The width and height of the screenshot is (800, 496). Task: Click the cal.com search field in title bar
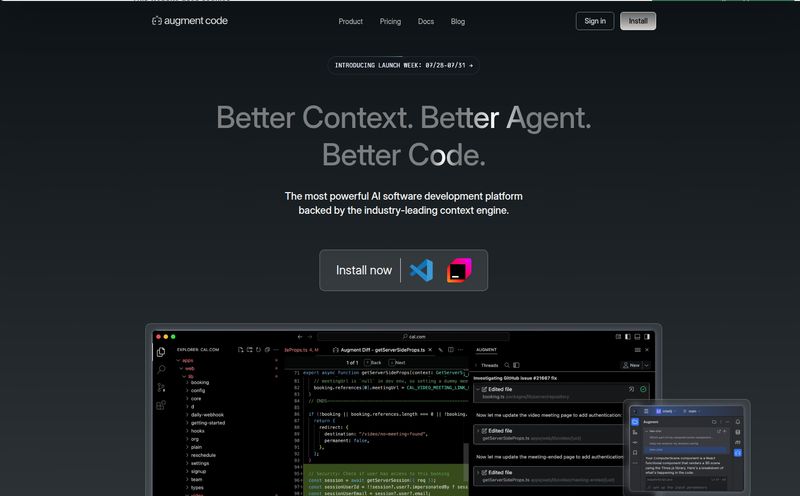(413, 337)
